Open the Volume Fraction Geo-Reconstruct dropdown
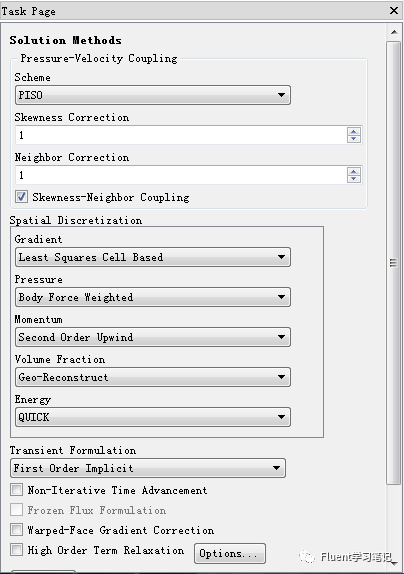 click(x=153, y=377)
